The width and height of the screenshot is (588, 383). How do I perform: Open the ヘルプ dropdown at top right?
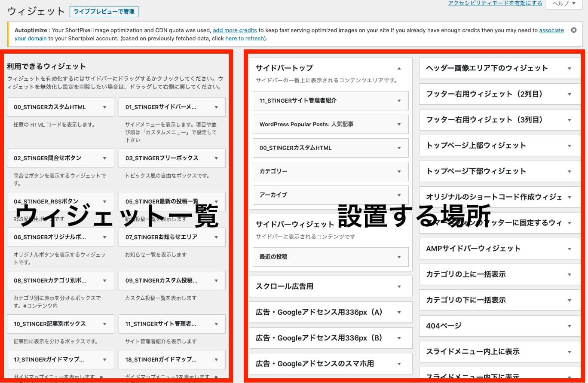[x=563, y=5]
